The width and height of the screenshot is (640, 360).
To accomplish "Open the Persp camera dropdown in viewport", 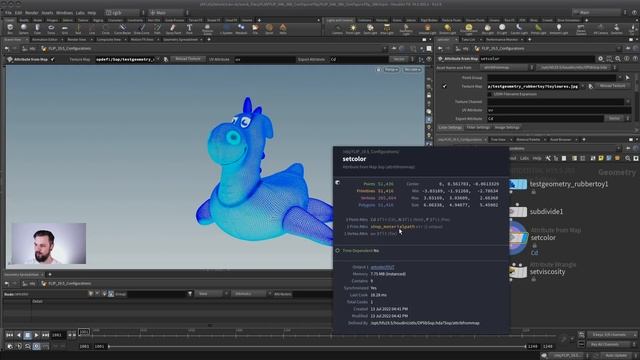I will click(391, 70).
